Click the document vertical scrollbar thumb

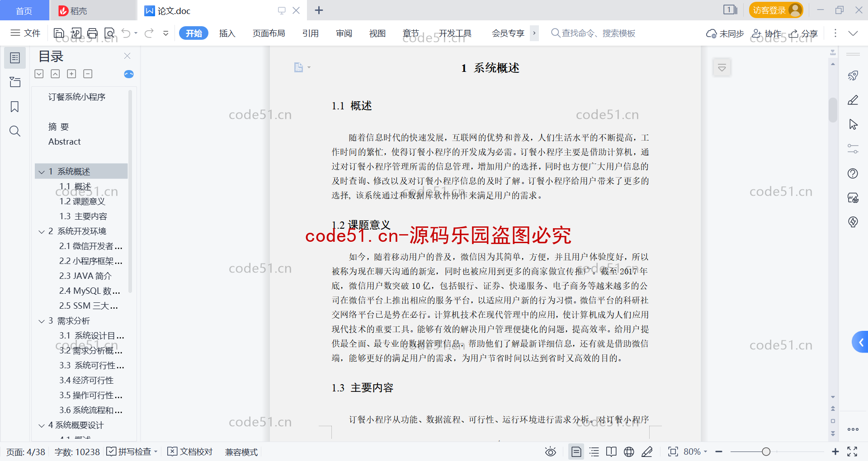click(833, 110)
